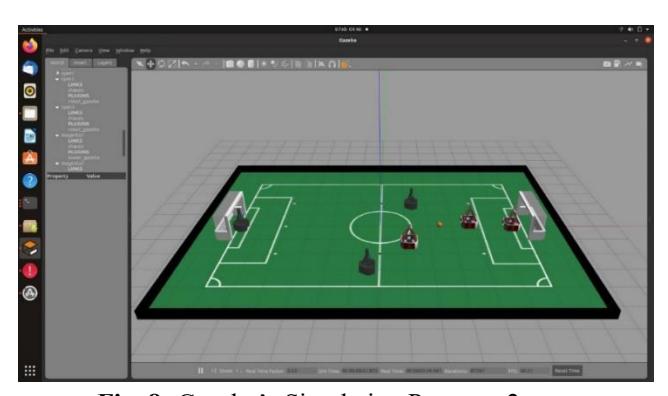Open the Files manager from dock
Screen dimensions: 668x396
[30, 113]
